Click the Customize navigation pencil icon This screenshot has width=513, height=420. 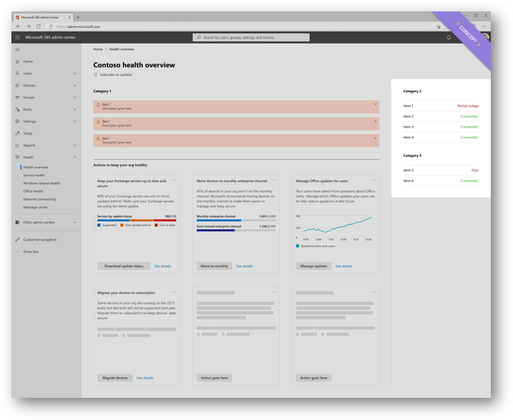coord(17,240)
